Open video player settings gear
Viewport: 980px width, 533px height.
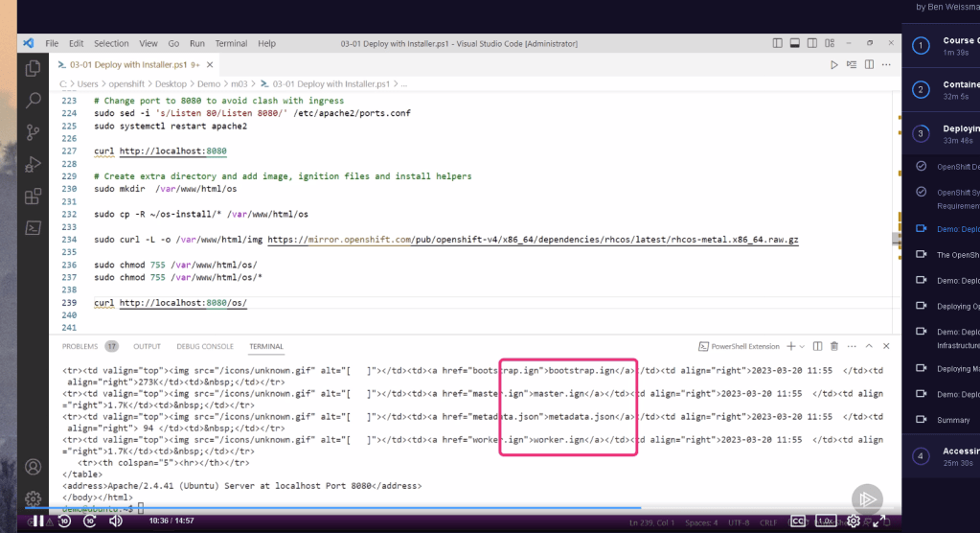[854, 521]
